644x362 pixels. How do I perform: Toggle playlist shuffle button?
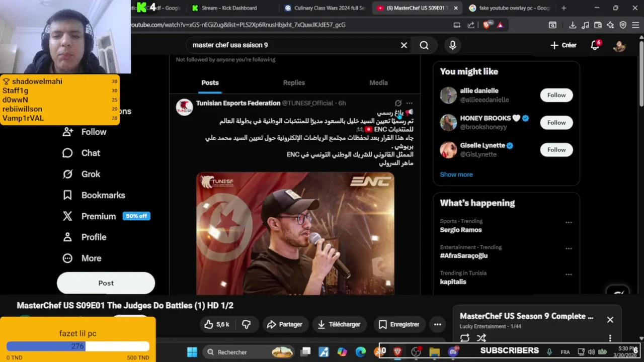click(481, 338)
